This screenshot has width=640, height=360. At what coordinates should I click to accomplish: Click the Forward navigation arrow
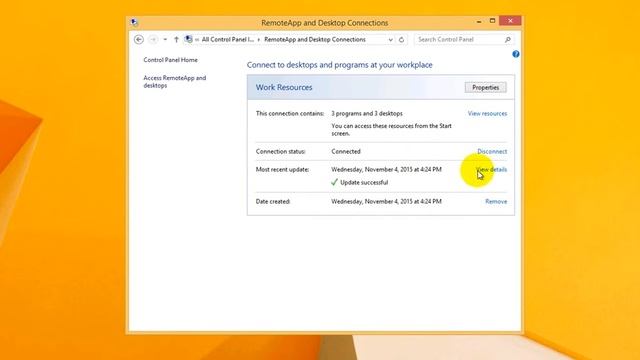tap(153, 40)
